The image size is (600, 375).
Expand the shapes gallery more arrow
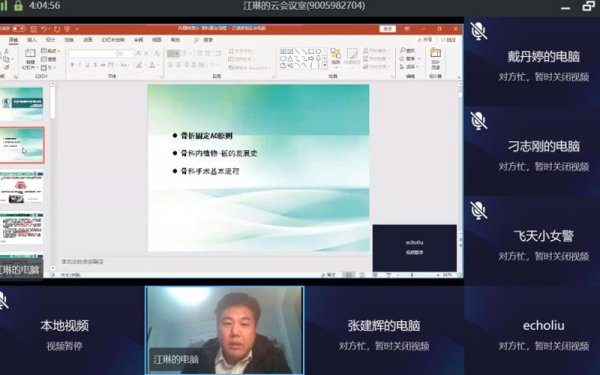(x=324, y=66)
